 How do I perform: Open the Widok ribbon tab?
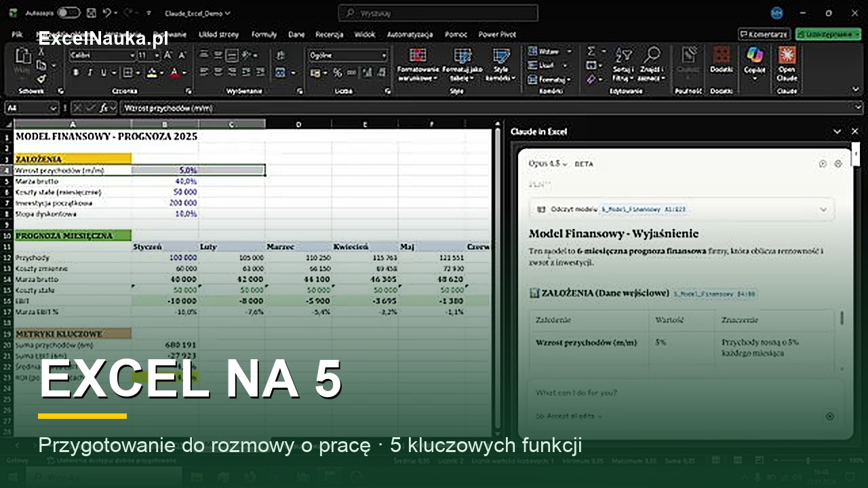tap(365, 34)
